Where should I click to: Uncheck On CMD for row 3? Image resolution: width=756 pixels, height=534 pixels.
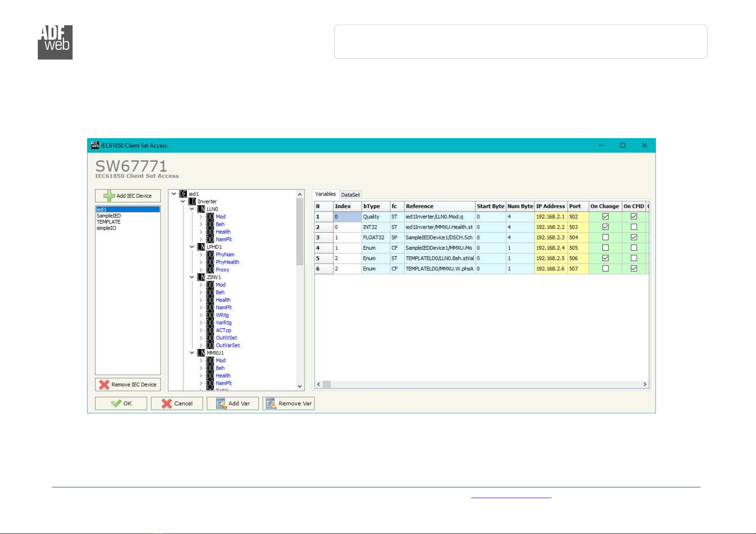pos(634,237)
